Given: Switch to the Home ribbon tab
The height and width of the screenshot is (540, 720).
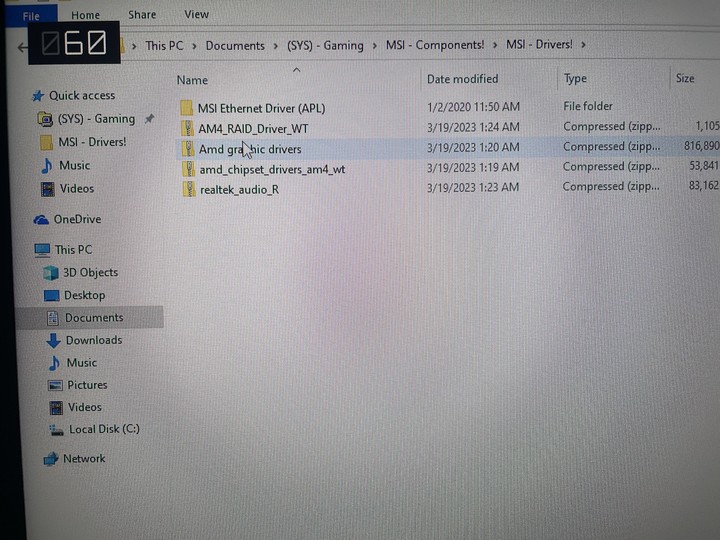Looking at the screenshot, I should pyautogui.click(x=85, y=15).
